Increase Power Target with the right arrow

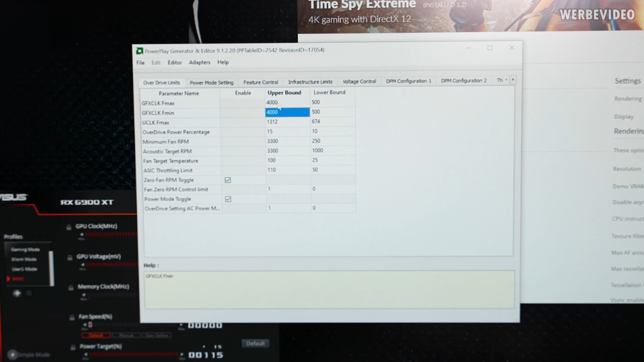[x=182, y=354]
